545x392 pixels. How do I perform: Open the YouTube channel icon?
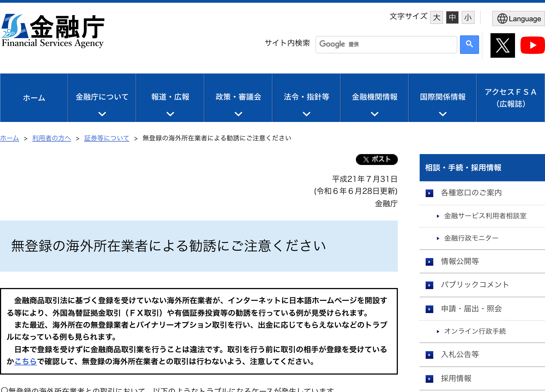coord(532,45)
